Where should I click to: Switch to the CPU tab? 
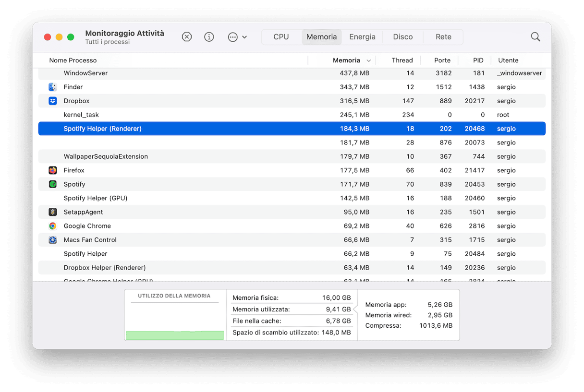click(x=281, y=37)
